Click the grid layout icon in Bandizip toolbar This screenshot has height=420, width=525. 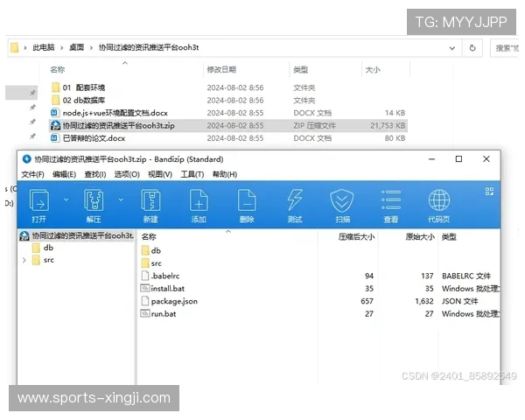coord(489,192)
